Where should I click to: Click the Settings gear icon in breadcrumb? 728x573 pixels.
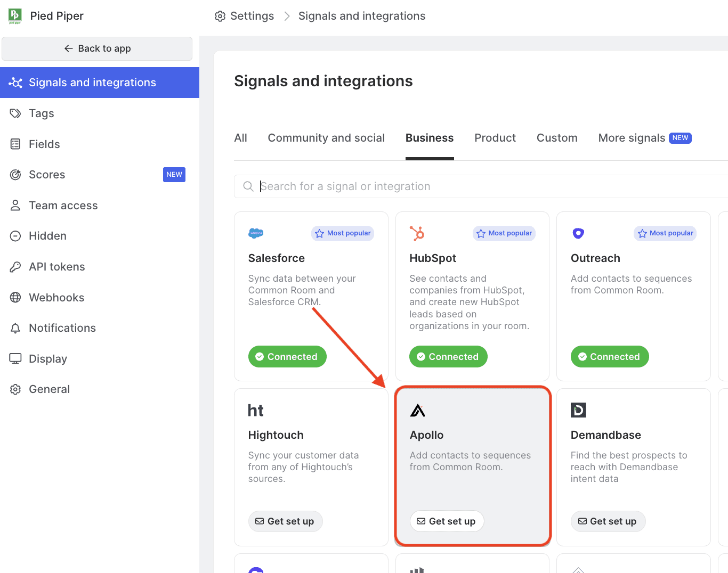pos(220,17)
